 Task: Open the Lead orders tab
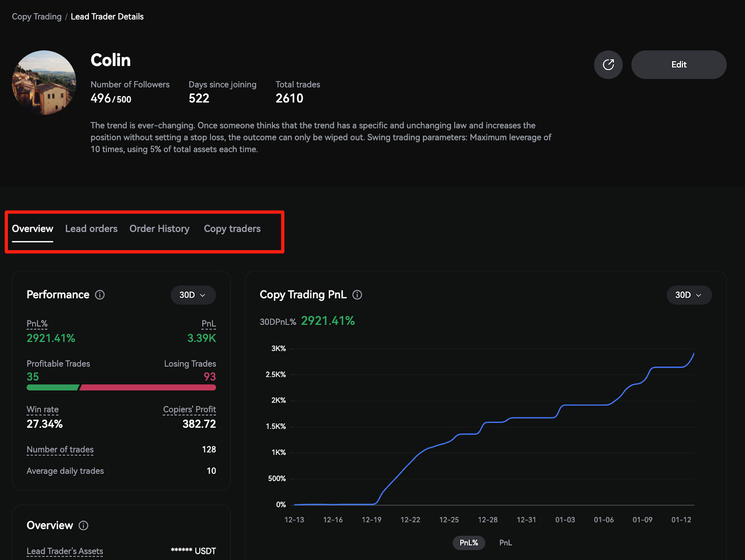point(91,229)
